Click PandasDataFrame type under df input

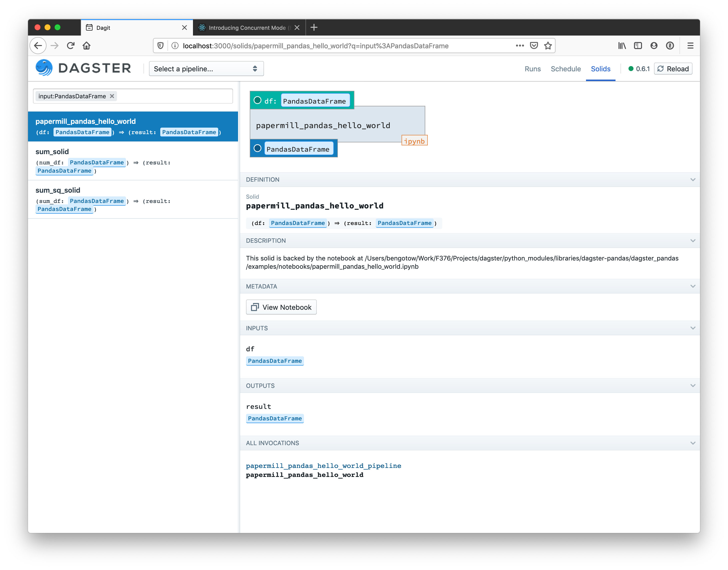(275, 361)
